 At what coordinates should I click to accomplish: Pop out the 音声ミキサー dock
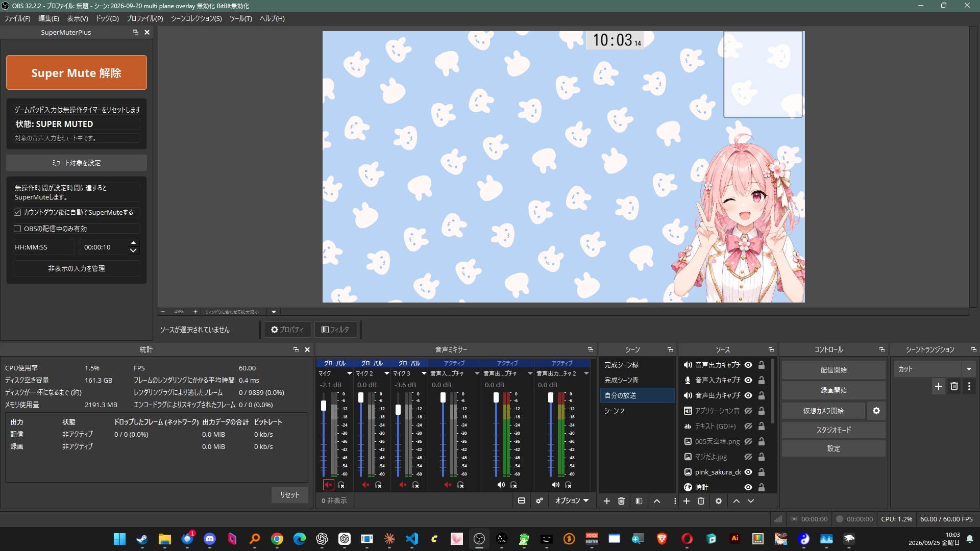(591, 349)
